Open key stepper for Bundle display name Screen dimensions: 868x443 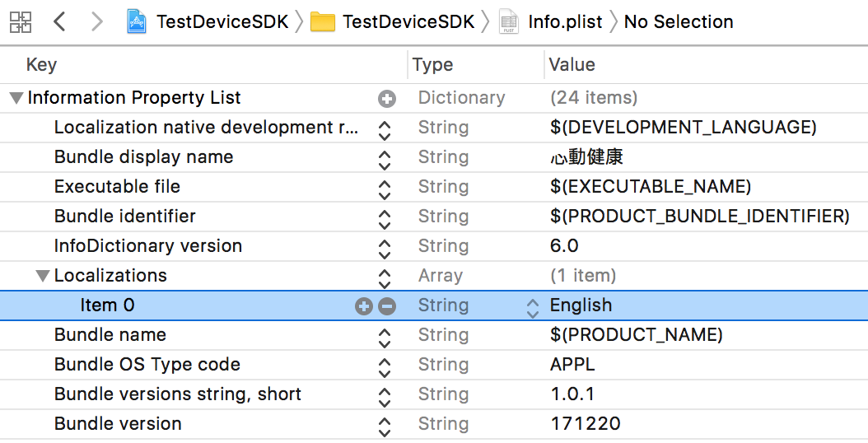[384, 158]
